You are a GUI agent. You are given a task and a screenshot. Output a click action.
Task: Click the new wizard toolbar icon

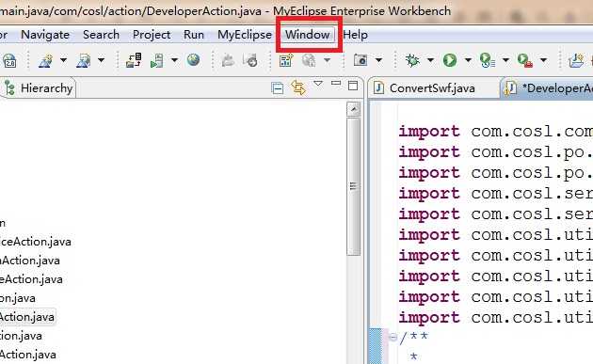46,60
